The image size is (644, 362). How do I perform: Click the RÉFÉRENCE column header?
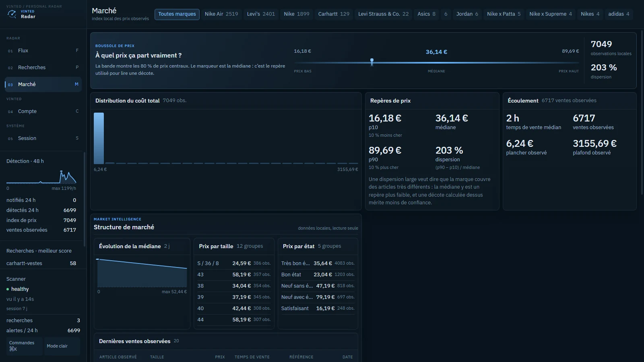pyautogui.click(x=301, y=357)
